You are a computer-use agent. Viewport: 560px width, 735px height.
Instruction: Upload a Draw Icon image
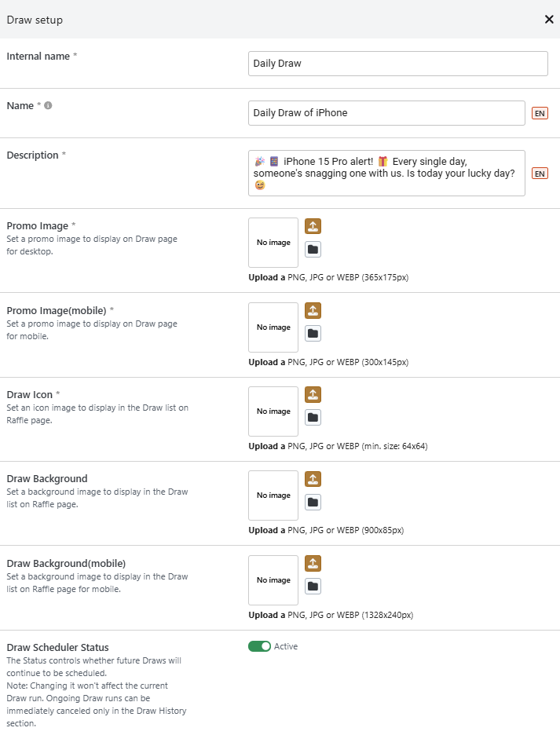[x=313, y=394]
